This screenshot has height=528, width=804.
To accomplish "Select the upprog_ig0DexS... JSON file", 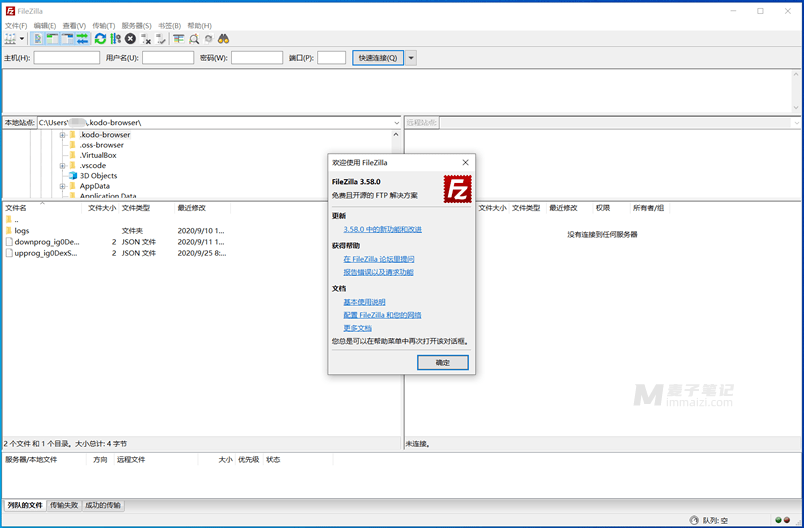I will click(46, 253).
